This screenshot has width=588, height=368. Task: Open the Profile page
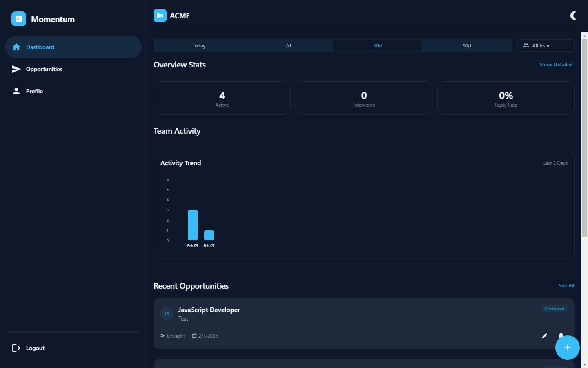pyautogui.click(x=73, y=91)
